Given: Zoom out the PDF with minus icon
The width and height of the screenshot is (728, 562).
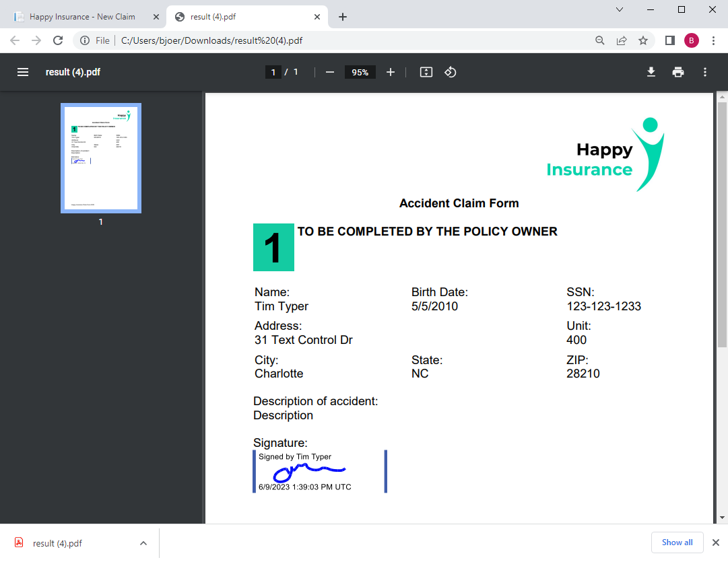Looking at the screenshot, I should coord(329,72).
